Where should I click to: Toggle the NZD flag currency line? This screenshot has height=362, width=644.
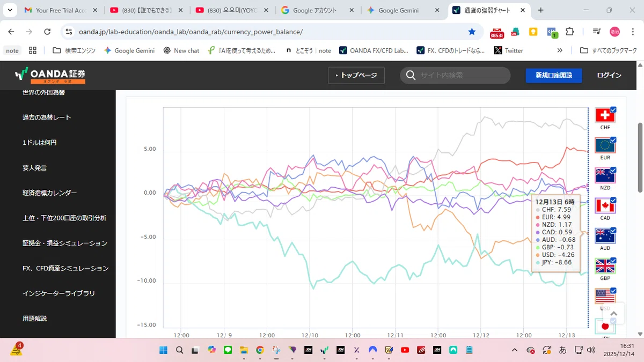pyautogui.click(x=605, y=175)
